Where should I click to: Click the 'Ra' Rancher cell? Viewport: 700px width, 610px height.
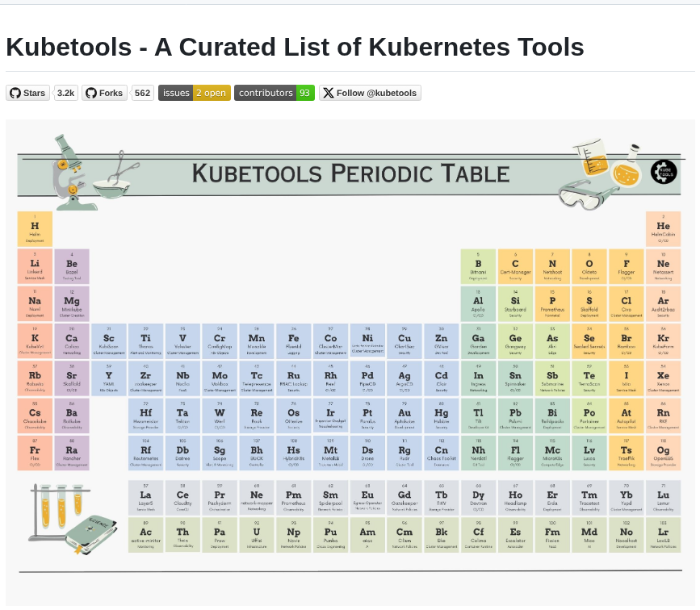pos(72,453)
